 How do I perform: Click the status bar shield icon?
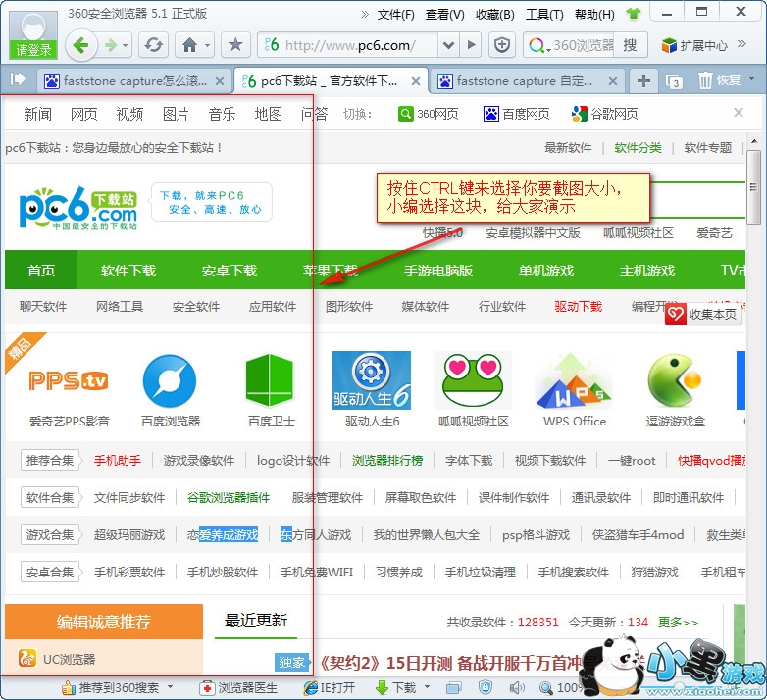pyautogui.click(x=486, y=688)
